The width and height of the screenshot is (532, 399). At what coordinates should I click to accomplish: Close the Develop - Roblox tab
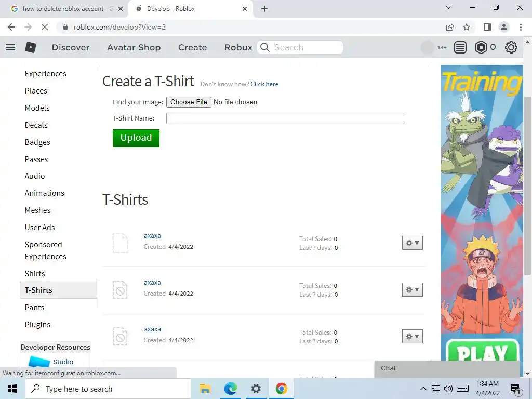click(x=245, y=9)
